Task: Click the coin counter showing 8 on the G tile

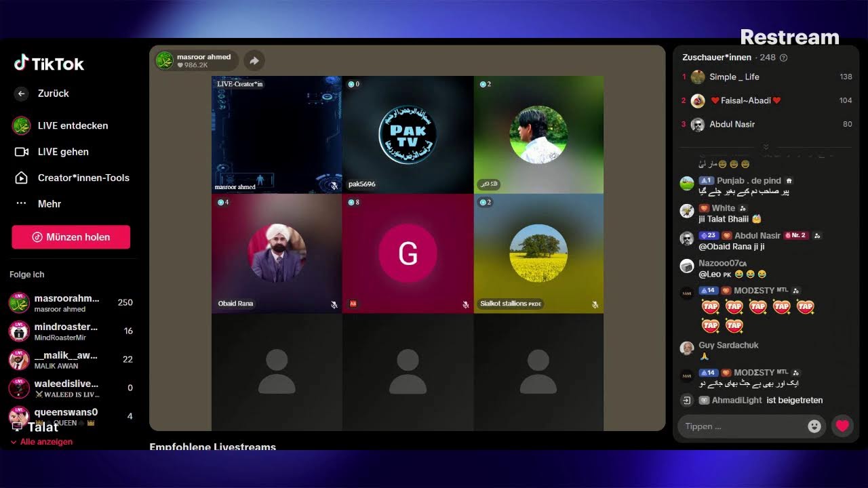Action: (x=353, y=202)
